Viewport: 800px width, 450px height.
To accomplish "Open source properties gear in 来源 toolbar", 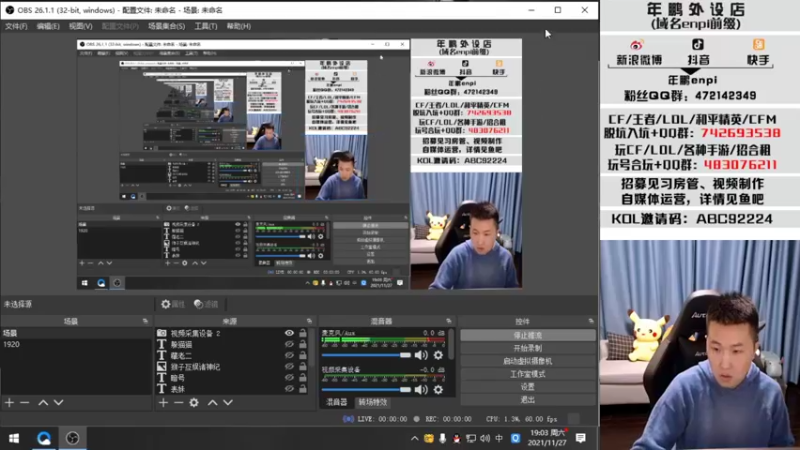I will [194, 403].
